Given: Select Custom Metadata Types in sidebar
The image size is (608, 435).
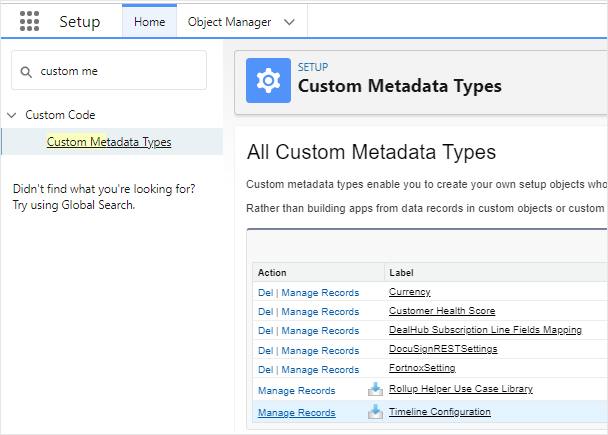Looking at the screenshot, I should tap(109, 142).
